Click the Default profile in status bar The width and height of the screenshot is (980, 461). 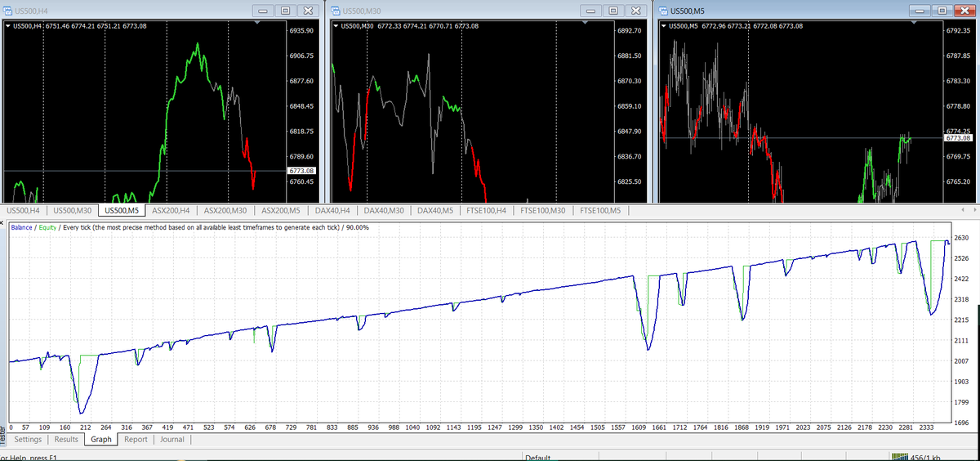538,458
